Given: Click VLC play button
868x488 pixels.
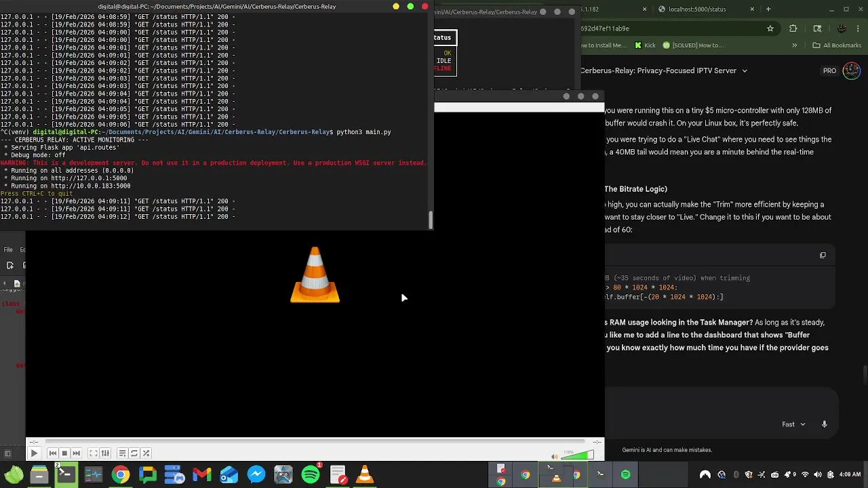Looking at the screenshot, I should tap(34, 453).
